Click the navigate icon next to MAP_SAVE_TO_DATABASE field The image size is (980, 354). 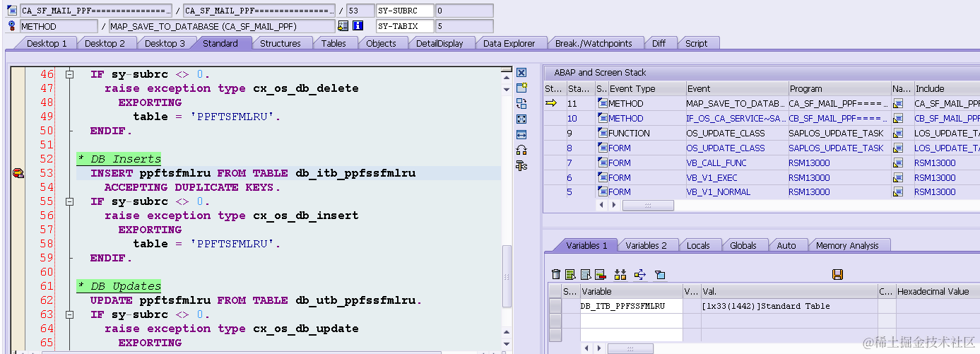(x=343, y=26)
